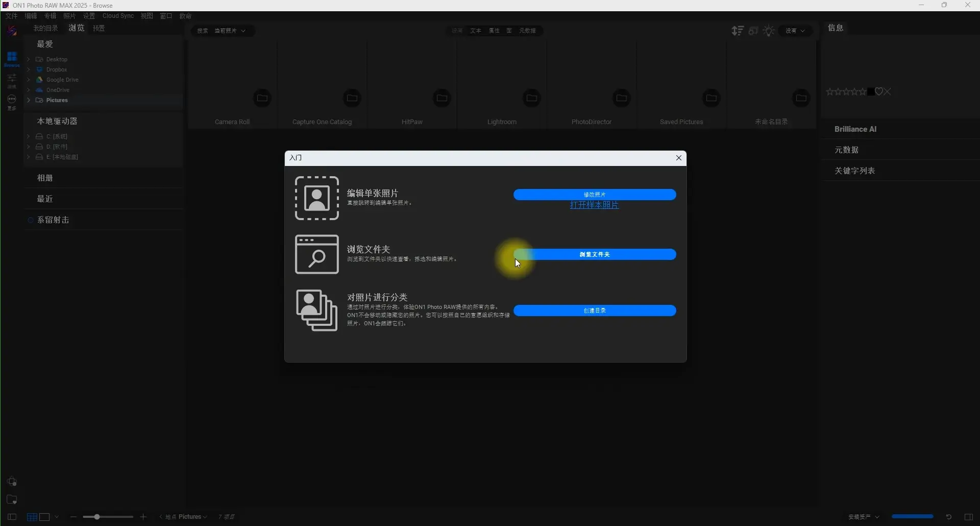Viewport: 980px width, 526px height.
Task: Click the tethered device icon at bottom left
Action: click(12, 481)
